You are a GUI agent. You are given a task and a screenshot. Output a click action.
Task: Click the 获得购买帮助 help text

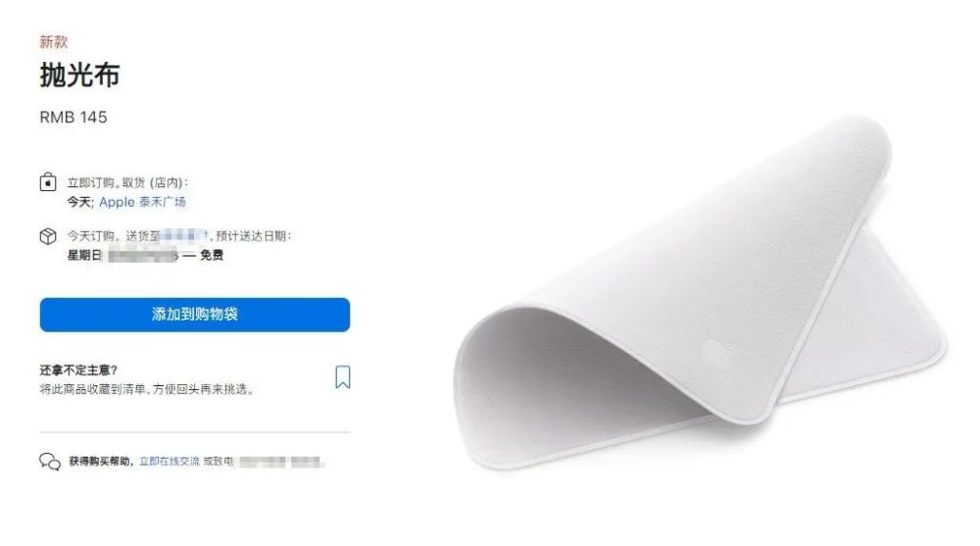coord(101,462)
